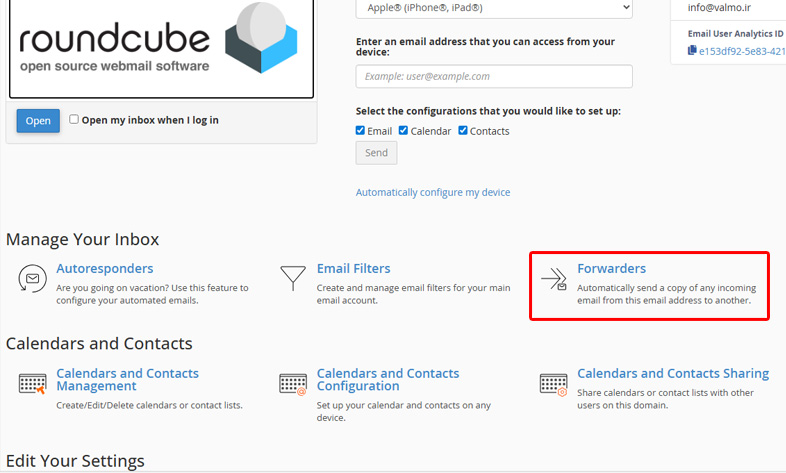The width and height of the screenshot is (786, 473).
Task: Uncheck the Contacts configuration checkbox
Action: [464, 131]
